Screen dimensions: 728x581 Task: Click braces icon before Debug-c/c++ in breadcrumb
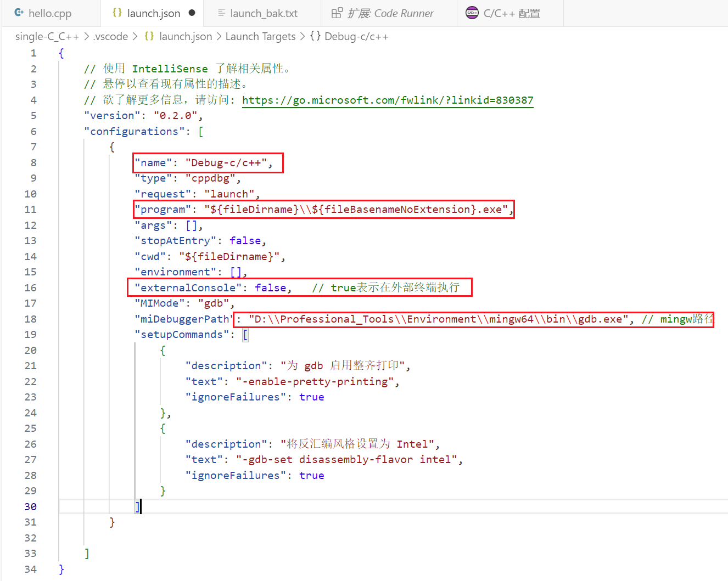pyautogui.click(x=315, y=36)
